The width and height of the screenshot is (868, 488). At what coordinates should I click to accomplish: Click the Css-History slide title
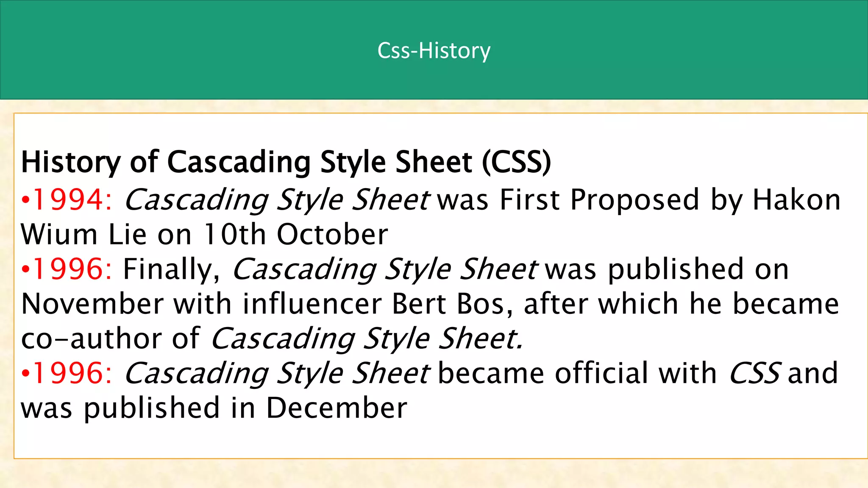(434, 51)
